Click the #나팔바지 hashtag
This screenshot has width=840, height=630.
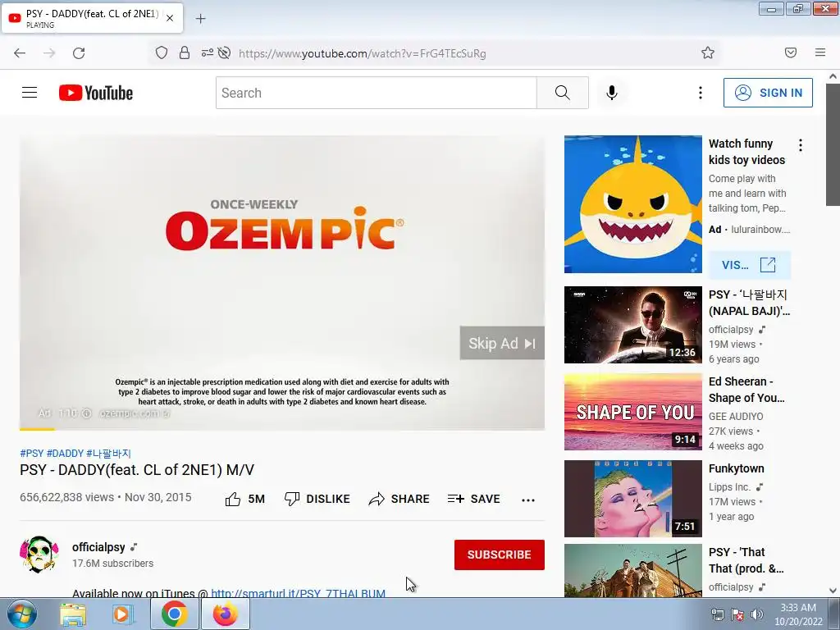click(x=109, y=453)
